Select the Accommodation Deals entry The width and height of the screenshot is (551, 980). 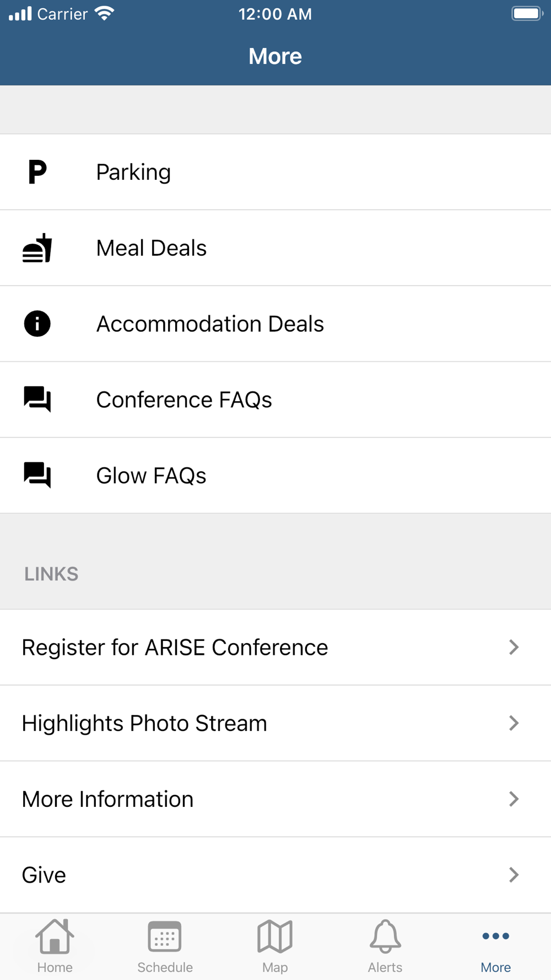tap(210, 324)
